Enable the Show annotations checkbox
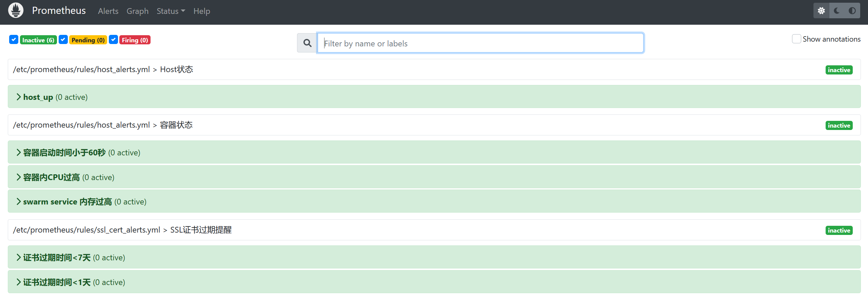 796,39
